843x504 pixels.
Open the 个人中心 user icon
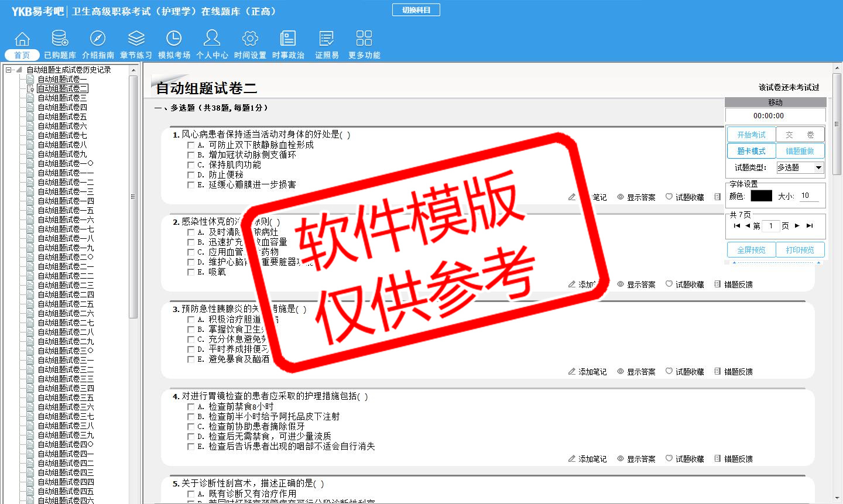click(212, 39)
